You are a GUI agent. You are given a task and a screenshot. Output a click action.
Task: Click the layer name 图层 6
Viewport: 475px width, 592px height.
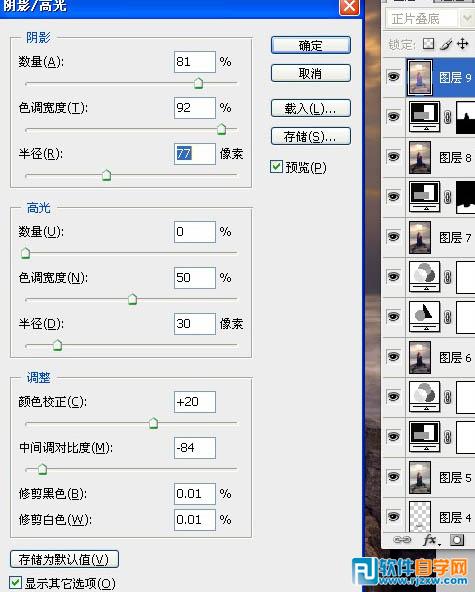tap(455, 357)
